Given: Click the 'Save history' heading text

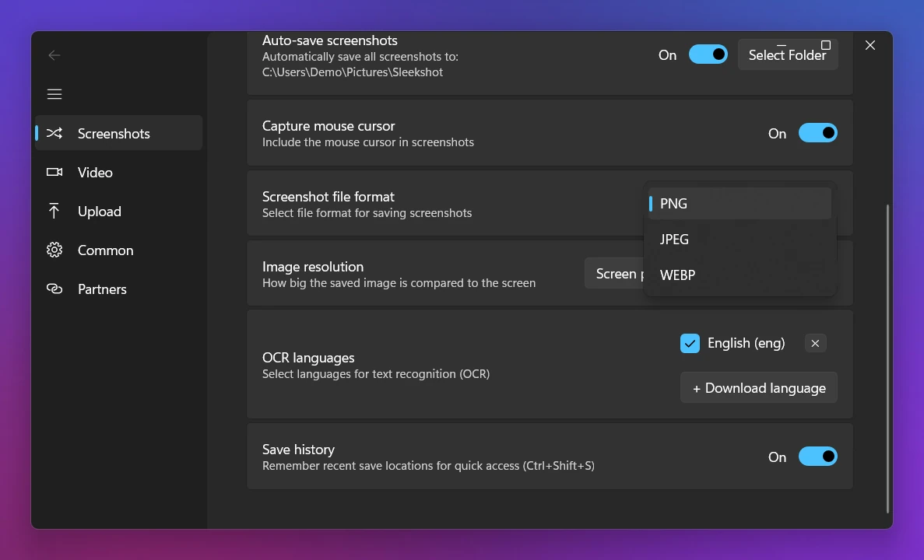Looking at the screenshot, I should pos(298,450).
